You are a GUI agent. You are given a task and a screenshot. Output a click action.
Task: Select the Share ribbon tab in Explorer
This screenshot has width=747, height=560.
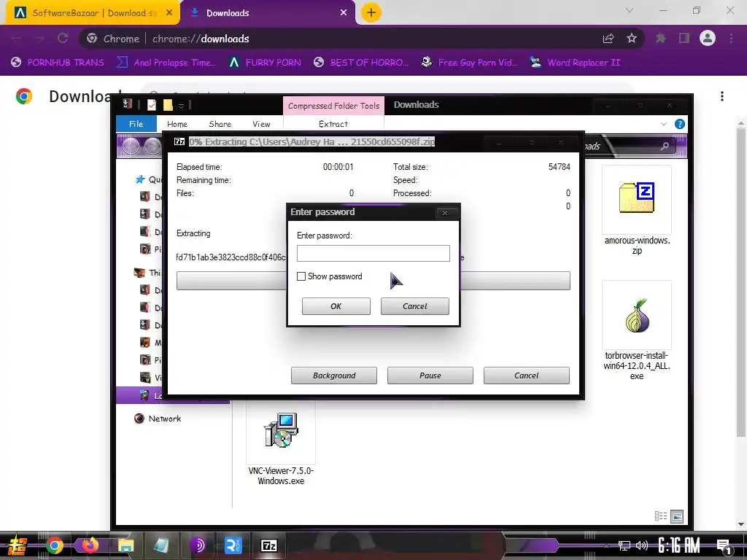[220, 124]
